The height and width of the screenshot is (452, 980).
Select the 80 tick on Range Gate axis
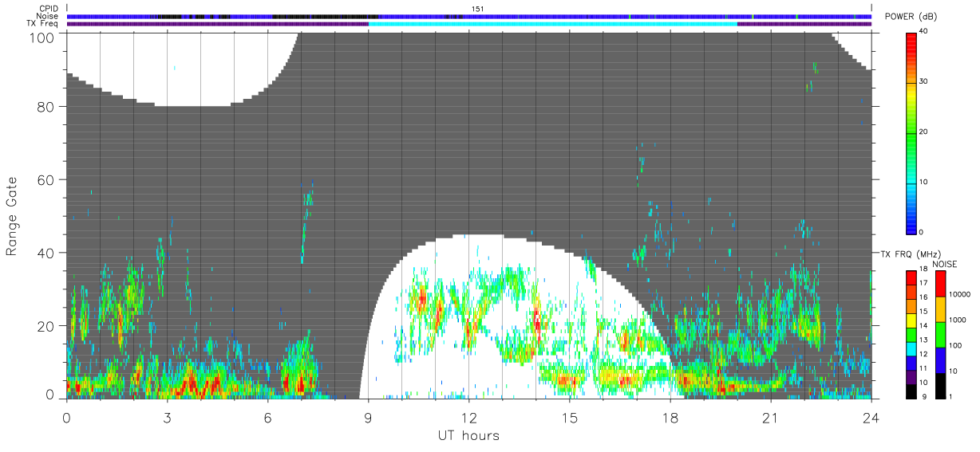pos(47,106)
